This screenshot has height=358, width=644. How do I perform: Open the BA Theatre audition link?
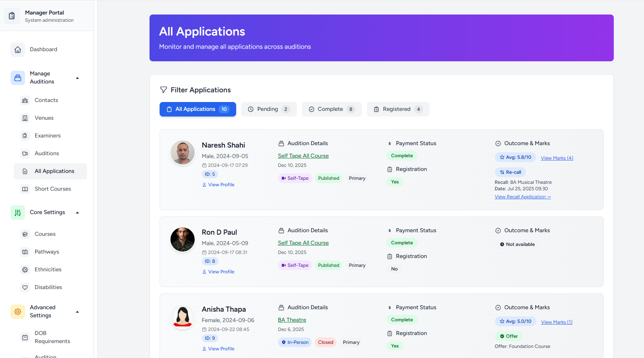pyautogui.click(x=292, y=320)
